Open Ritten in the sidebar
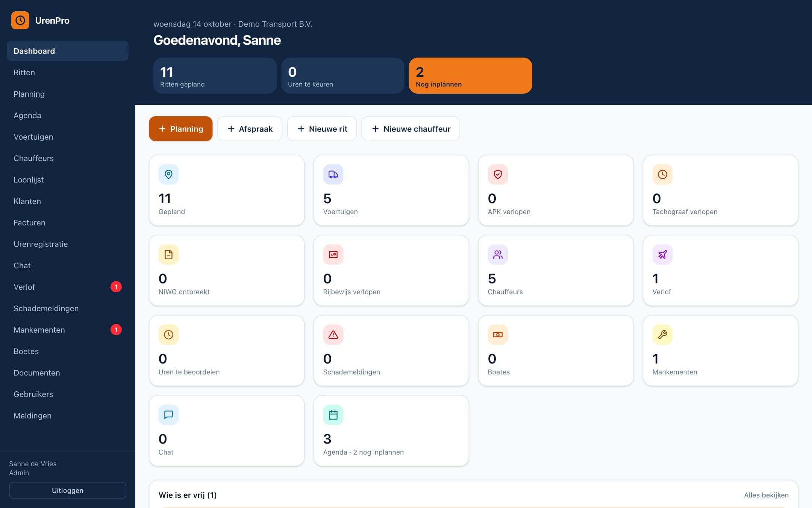The height and width of the screenshot is (508, 812). 68,72
